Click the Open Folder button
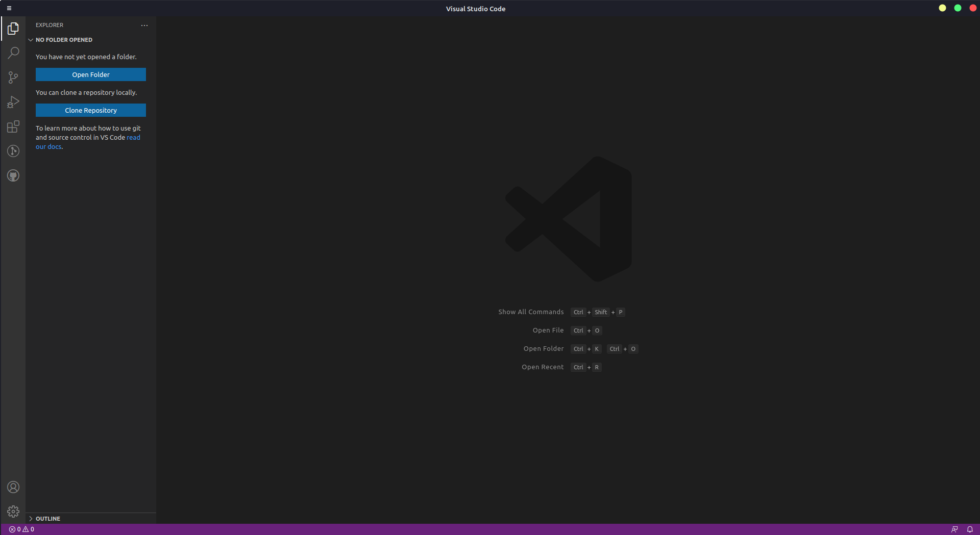 pos(91,74)
